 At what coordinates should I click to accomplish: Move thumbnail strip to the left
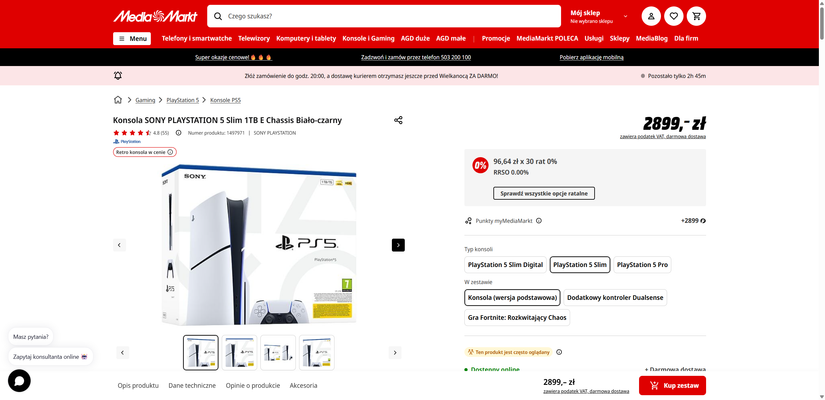pos(122,353)
